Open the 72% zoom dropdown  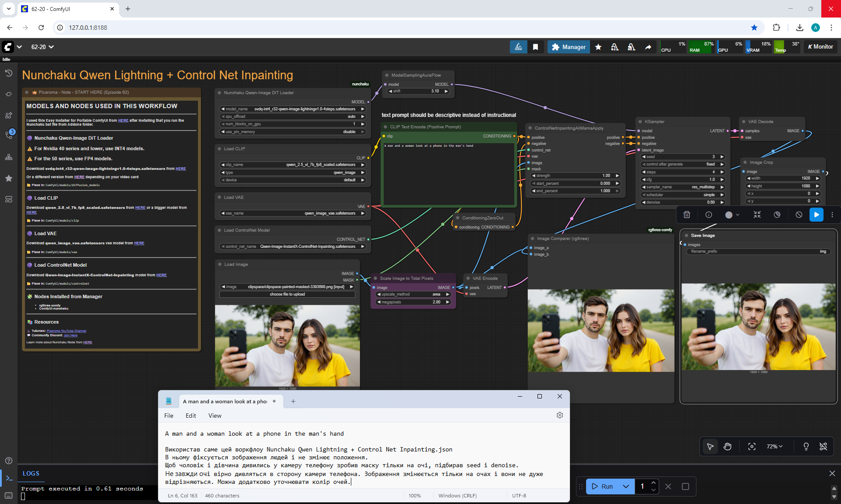(x=774, y=446)
